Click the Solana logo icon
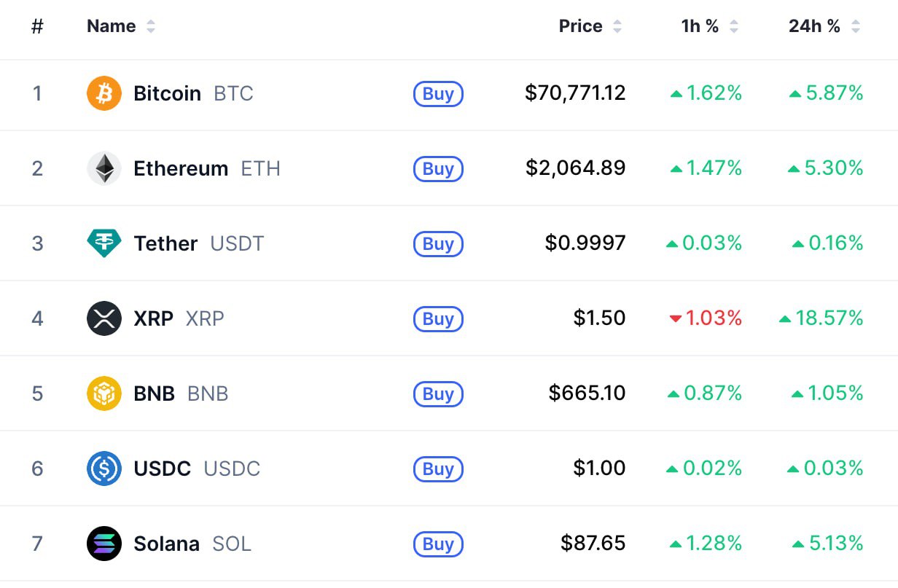The height and width of the screenshot is (588, 898). [104, 544]
